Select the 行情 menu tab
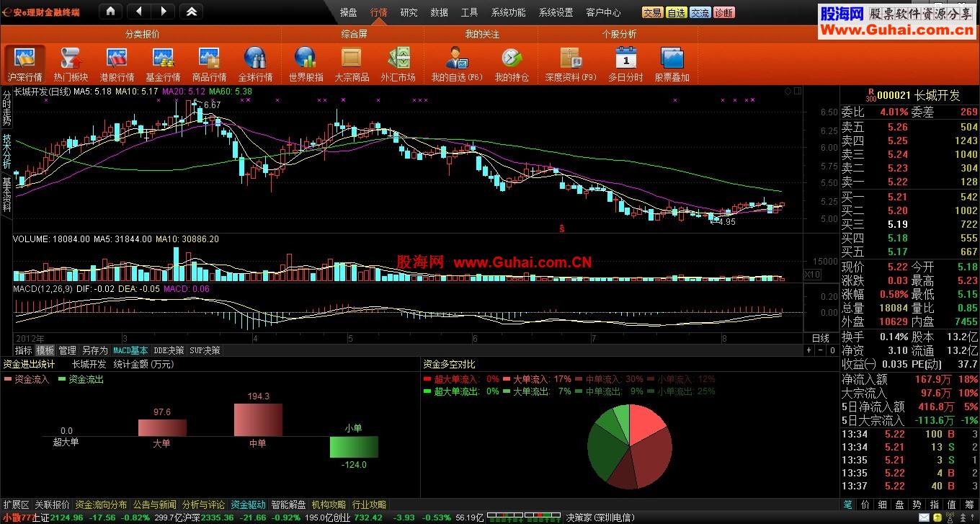 click(x=378, y=12)
